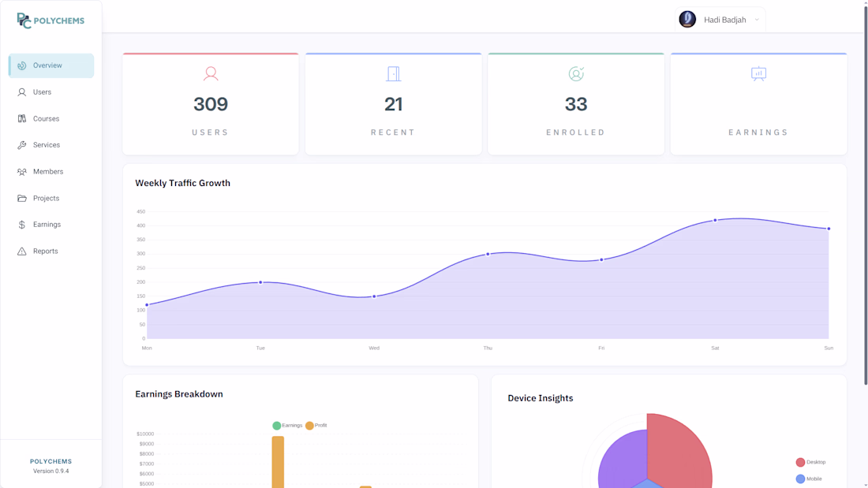
Task: Click the page vertical scrollbar
Action: coord(865,194)
